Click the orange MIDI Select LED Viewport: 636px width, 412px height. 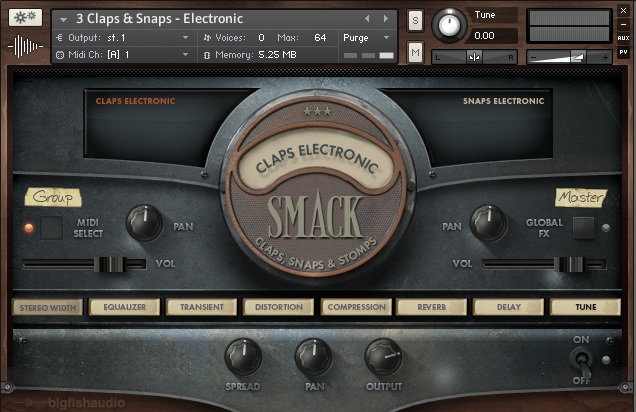(29, 227)
